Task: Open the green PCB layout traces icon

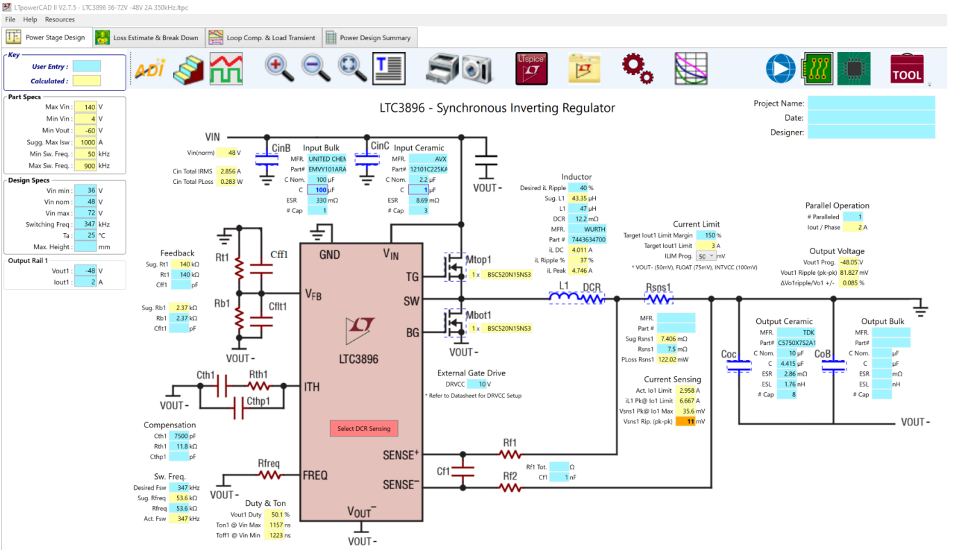Action: (x=817, y=68)
